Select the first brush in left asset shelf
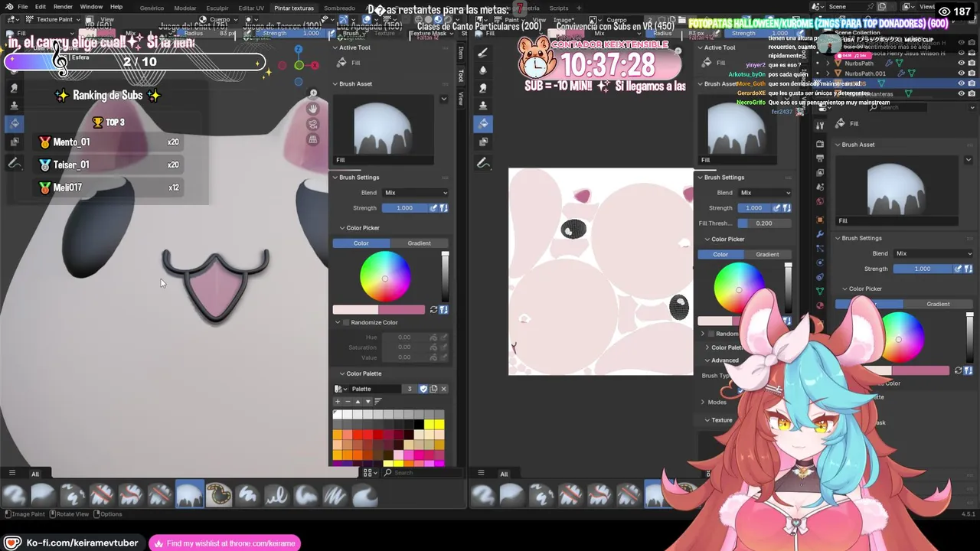This screenshot has width=980, height=551. tap(15, 495)
